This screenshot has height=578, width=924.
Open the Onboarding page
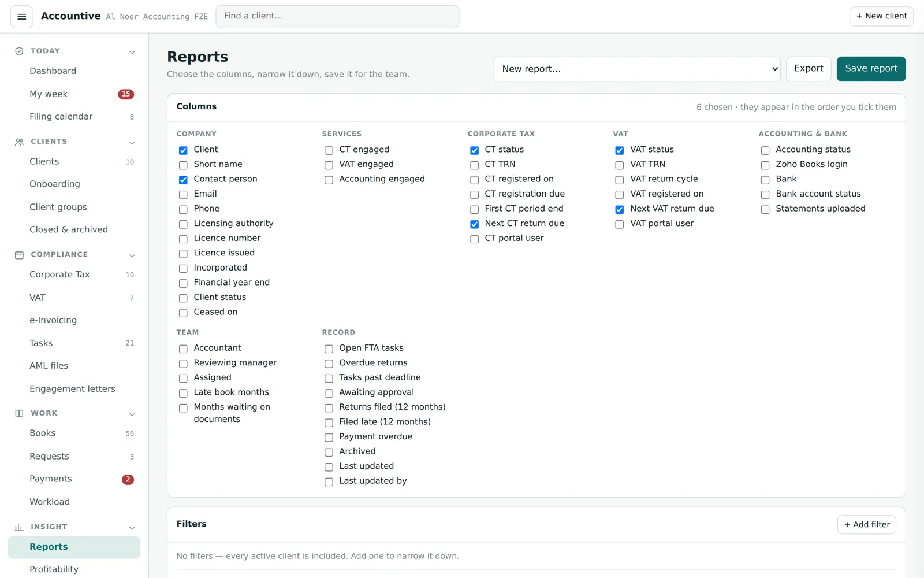click(74, 184)
